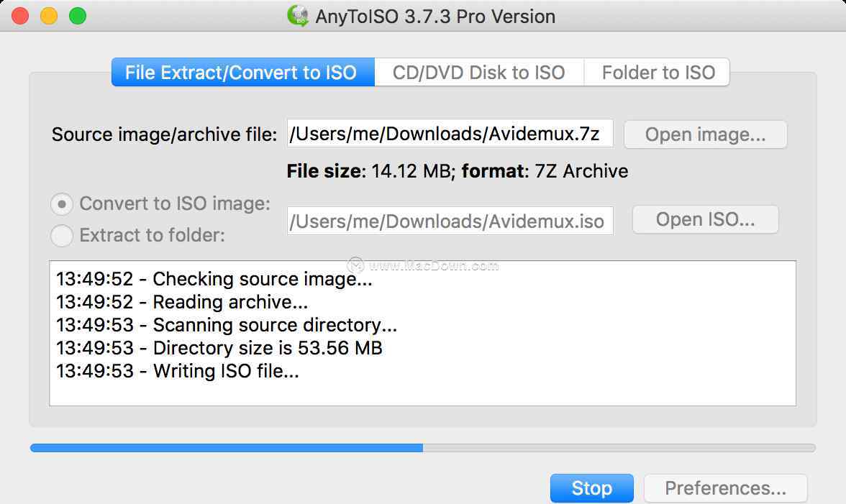Click the 'Source image/archive file:' label
This screenshot has width=846, height=504.
pos(164,134)
